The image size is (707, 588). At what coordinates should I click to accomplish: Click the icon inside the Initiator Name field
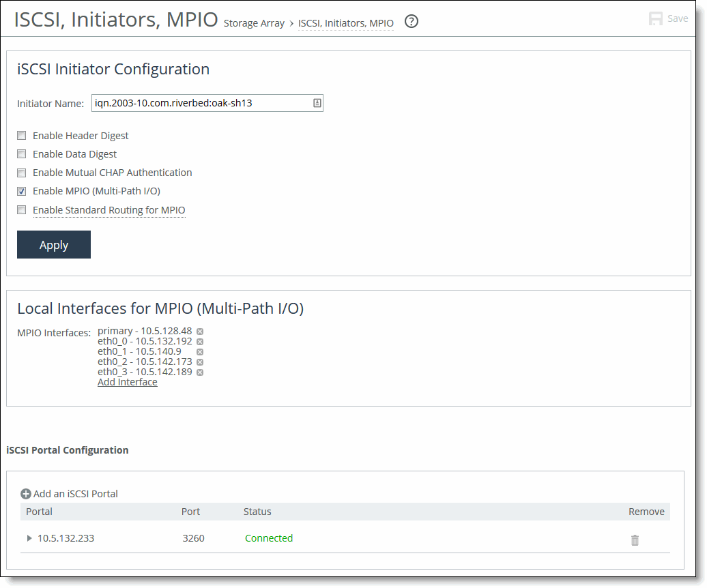click(x=315, y=102)
